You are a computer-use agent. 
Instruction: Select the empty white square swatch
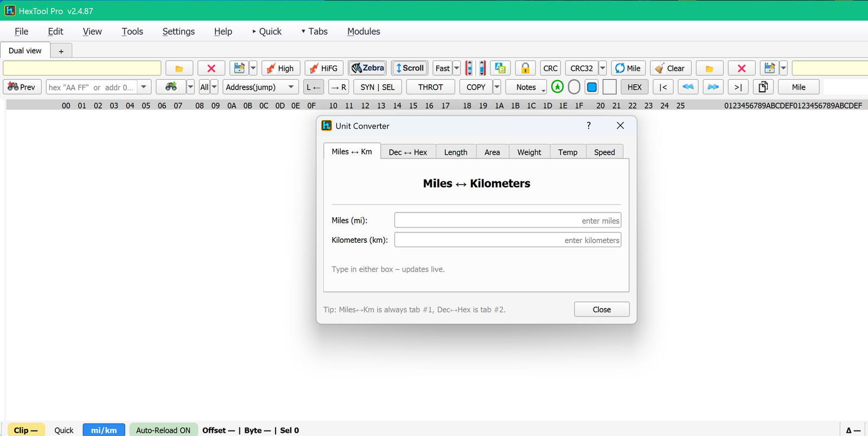point(609,87)
